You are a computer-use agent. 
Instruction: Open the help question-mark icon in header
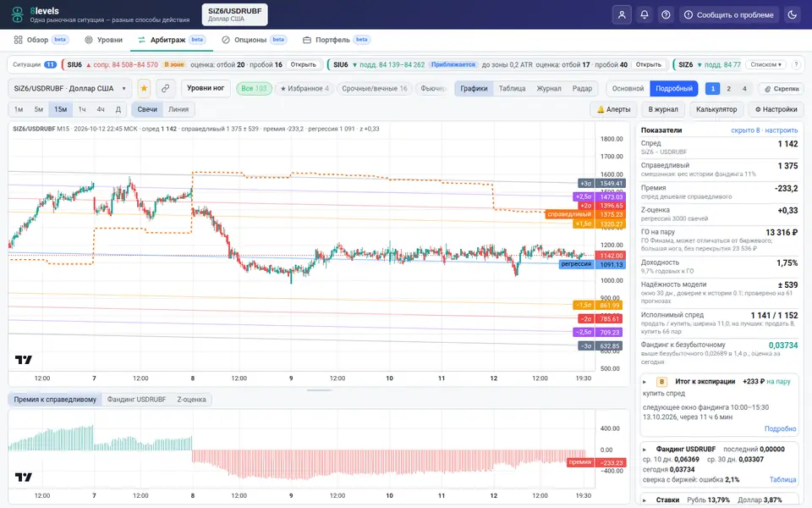coord(666,15)
